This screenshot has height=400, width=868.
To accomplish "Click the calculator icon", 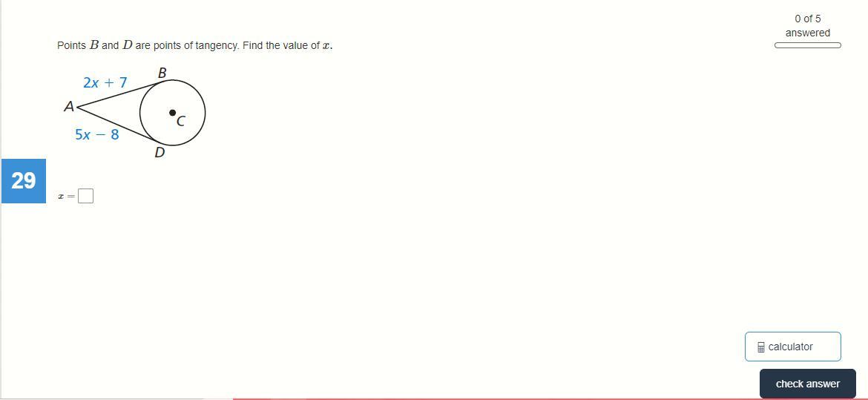I will [761, 347].
